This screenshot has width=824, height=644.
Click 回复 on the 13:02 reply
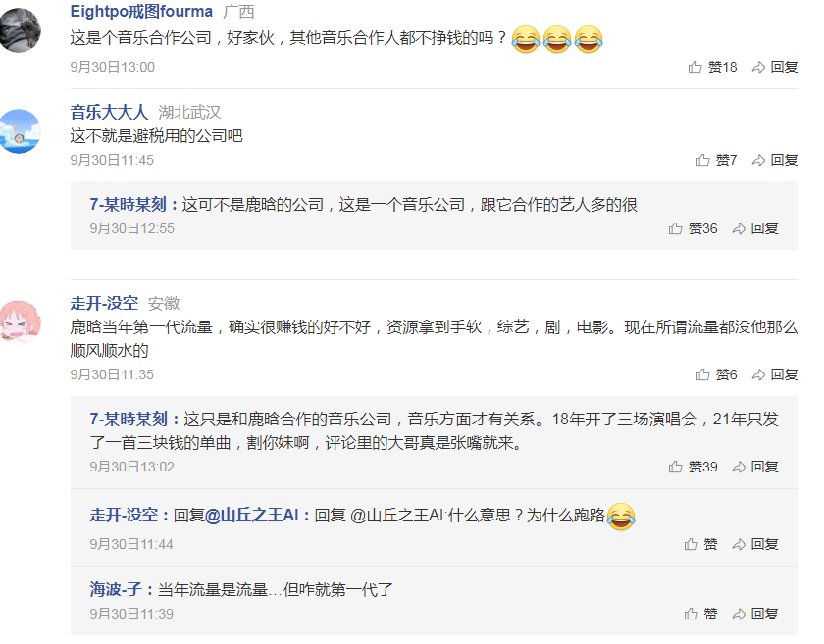755,467
